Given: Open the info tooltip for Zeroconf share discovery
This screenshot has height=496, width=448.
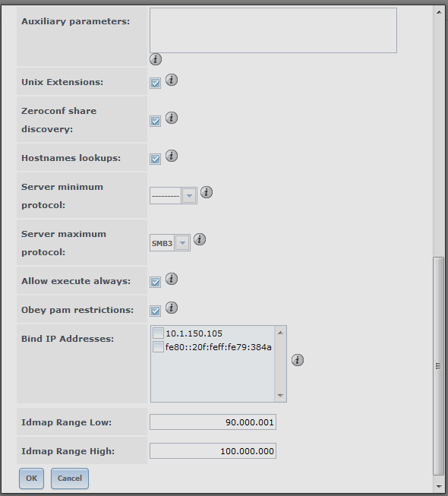Looking at the screenshot, I should coord(172,118).
